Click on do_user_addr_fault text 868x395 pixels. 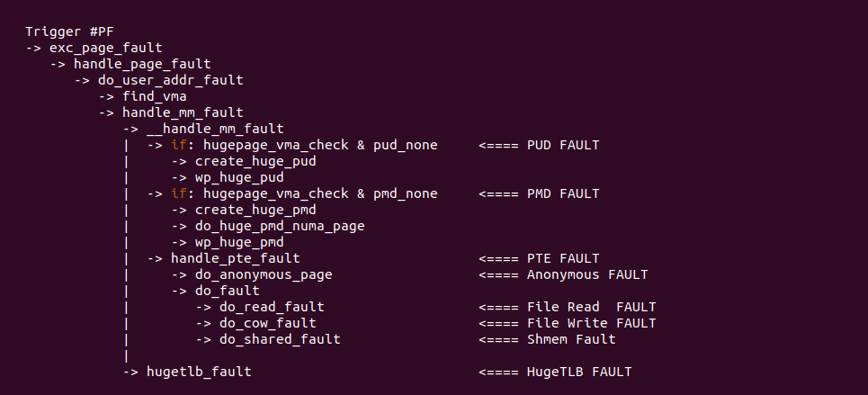(x=170, y=80)
